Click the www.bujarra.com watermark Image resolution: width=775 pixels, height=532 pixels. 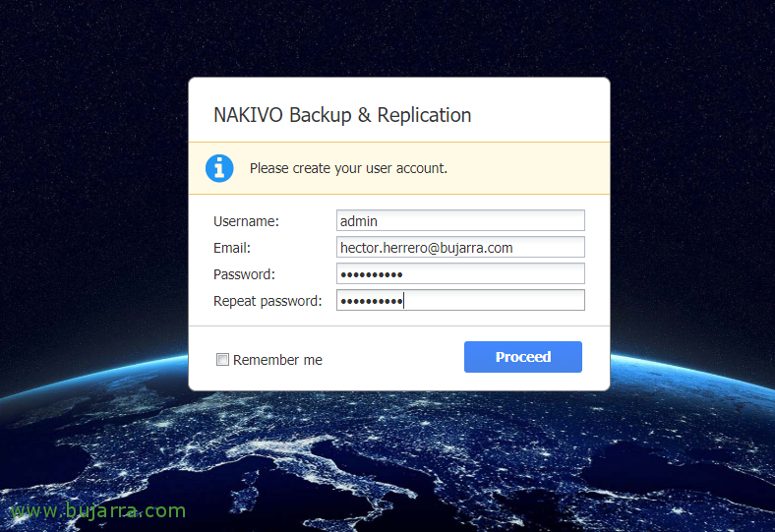[96, 510]
